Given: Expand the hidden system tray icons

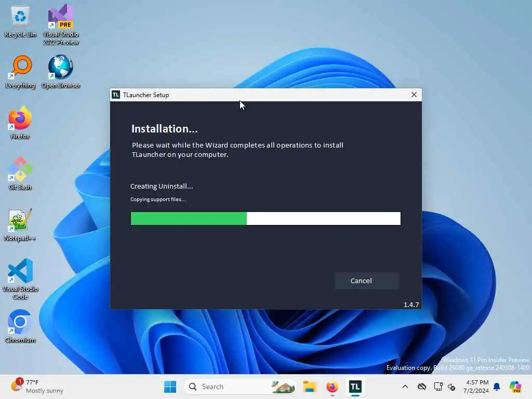Looking at the screenshot, I should pos(405,387).
